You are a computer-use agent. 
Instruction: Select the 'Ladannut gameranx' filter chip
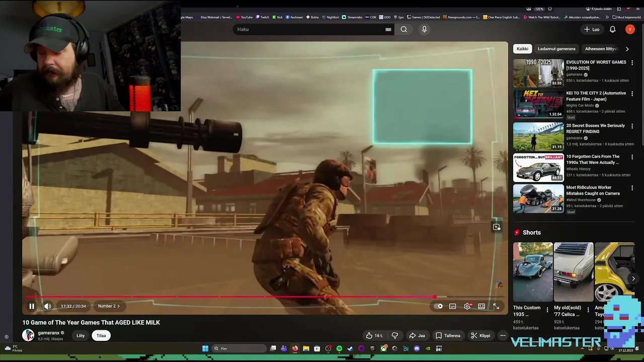(556, 49)
